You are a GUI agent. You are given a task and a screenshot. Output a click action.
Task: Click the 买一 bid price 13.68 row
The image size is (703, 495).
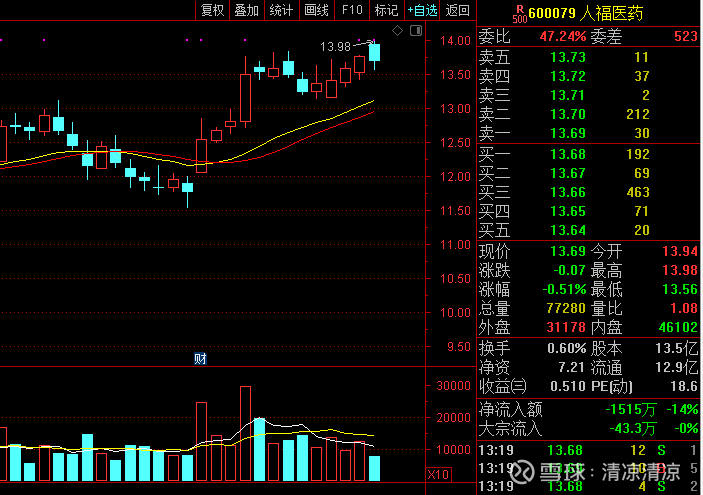tap(589, 154)
